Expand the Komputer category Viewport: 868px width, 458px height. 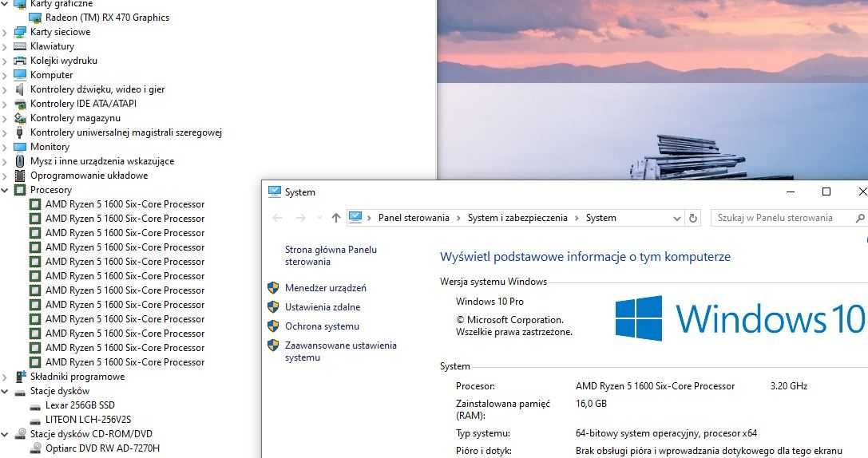[x=5, y=76]
